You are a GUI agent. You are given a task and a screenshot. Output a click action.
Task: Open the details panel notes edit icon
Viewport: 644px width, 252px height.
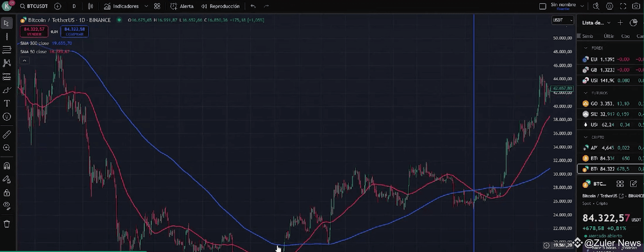point(633,184)
